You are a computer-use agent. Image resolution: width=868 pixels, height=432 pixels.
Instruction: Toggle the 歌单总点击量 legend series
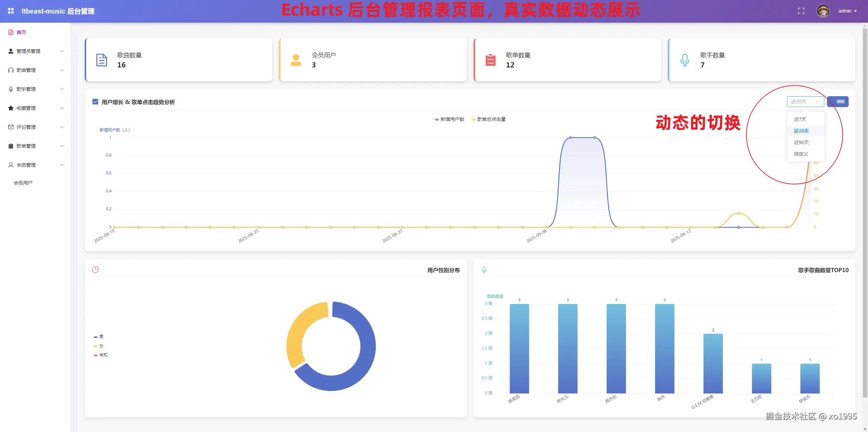(488, 119)
